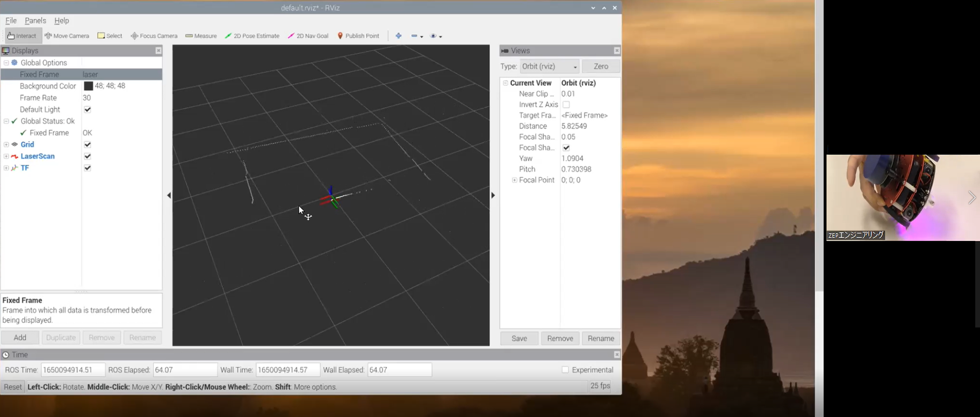Click the blue plus add-tool icon

point(399,36)
